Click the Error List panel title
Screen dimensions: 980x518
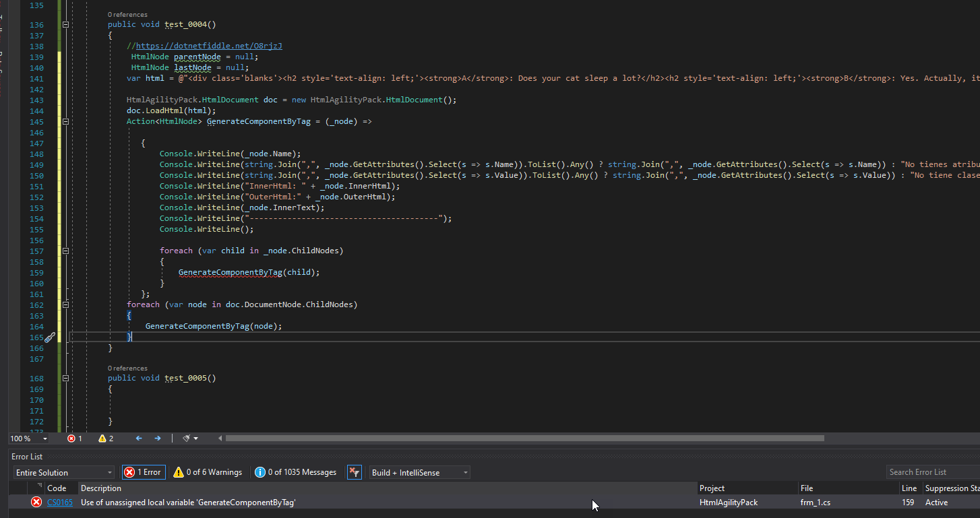coord(27,457)
